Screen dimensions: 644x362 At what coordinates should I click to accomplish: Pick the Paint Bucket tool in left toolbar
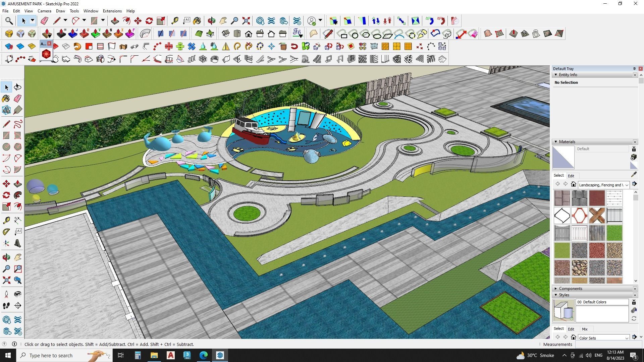point(6,99)
